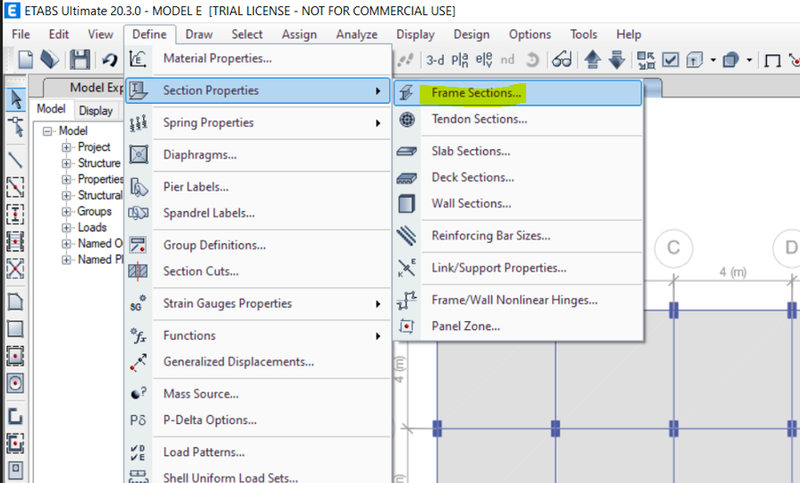Switch to the Model tab in explorer
The height and width of the screenshot is (483, 800).
(51, 109)
